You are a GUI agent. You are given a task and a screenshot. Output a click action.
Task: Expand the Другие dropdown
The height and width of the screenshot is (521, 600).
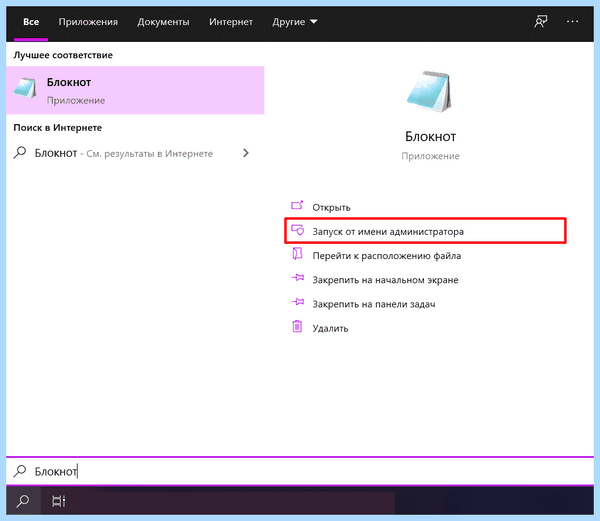(295, 22)
